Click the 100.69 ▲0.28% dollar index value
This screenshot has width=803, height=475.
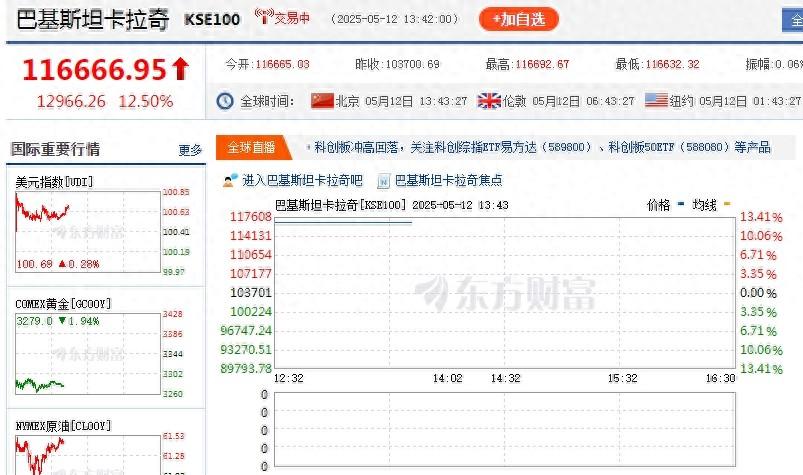[58, 264]
